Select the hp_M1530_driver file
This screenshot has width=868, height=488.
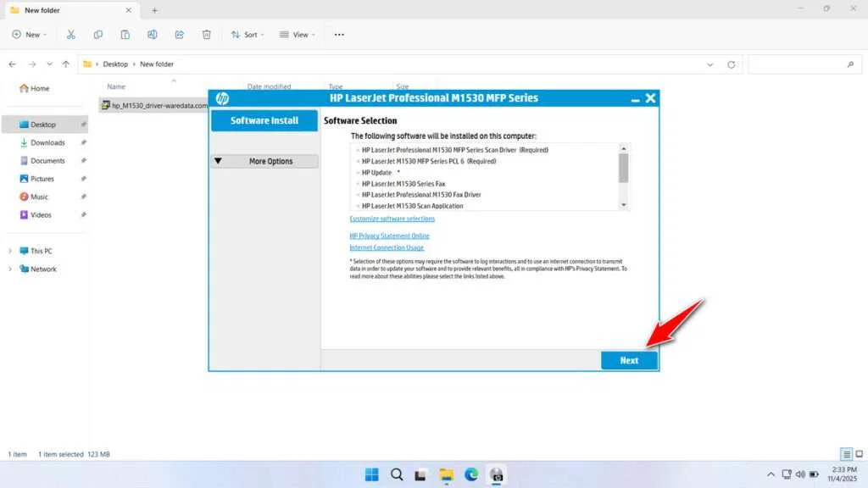156,105
